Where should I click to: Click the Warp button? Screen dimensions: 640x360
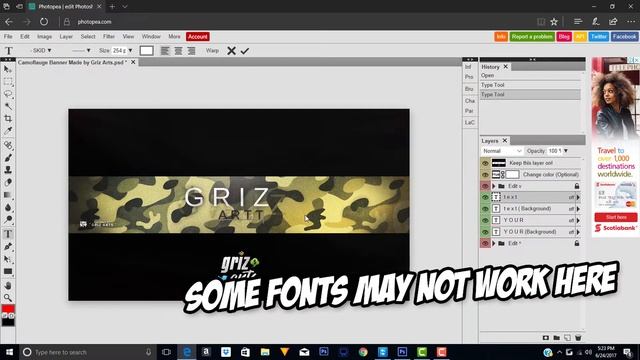click(x=212, y=51)
